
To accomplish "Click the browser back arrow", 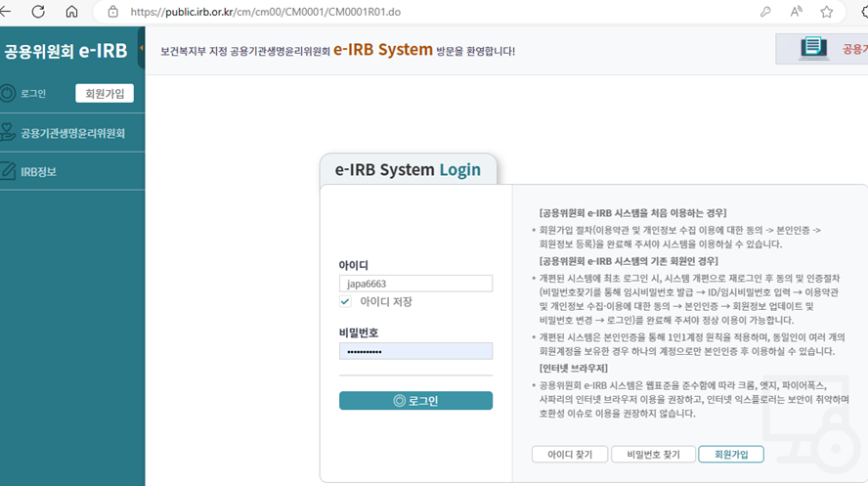I will (x=11, y=12).
